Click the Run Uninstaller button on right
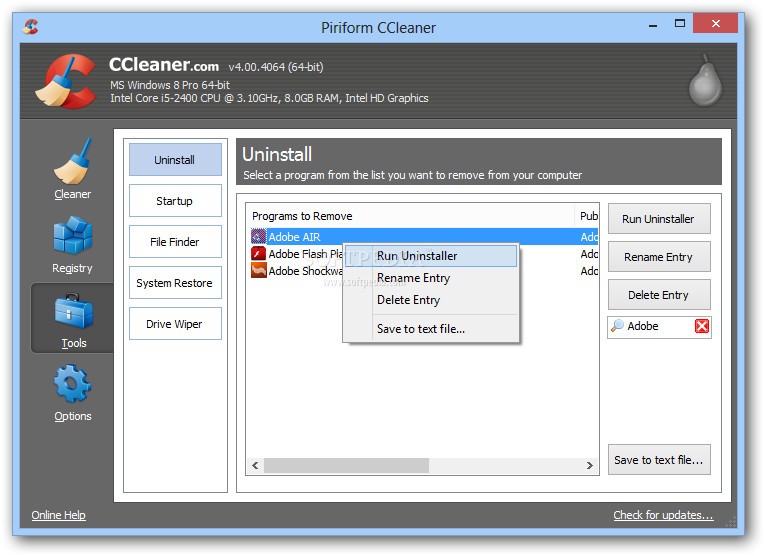Screen dimensions: 765x556 click(x=659, y=218)
